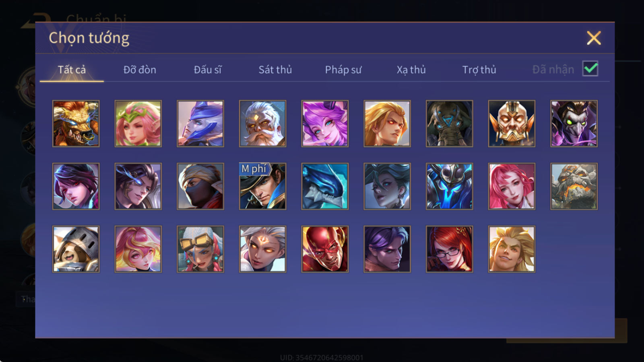Image resolution: width=644 pixels, height=362 pixels.
Task: Choose the red Flash hero portrait
Action: (x=325, y=249)
